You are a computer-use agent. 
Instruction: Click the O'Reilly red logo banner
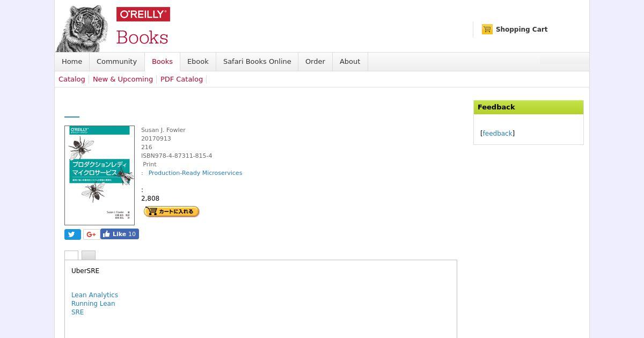tap(143, 14)
